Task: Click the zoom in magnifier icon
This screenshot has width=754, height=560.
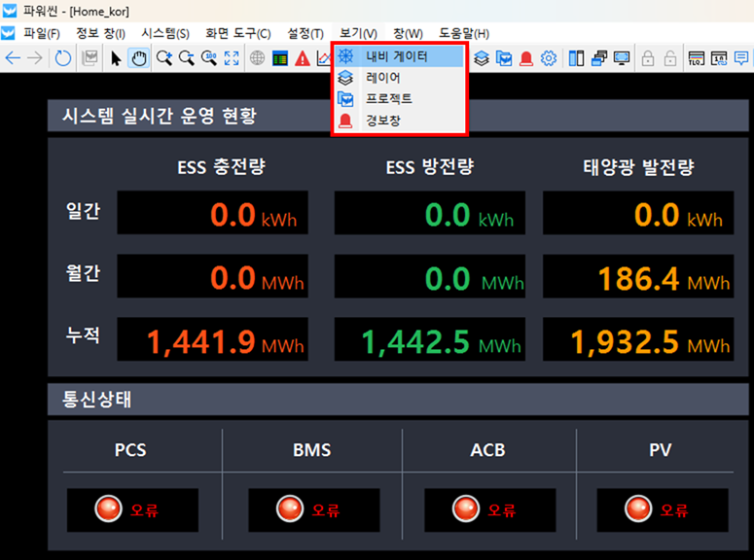Action: tap(163, 58)
